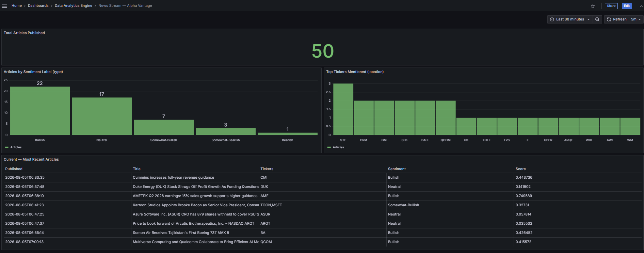Select the Neutral bar in sentiment chart
The image size is (644, 253).
(102, 116)
